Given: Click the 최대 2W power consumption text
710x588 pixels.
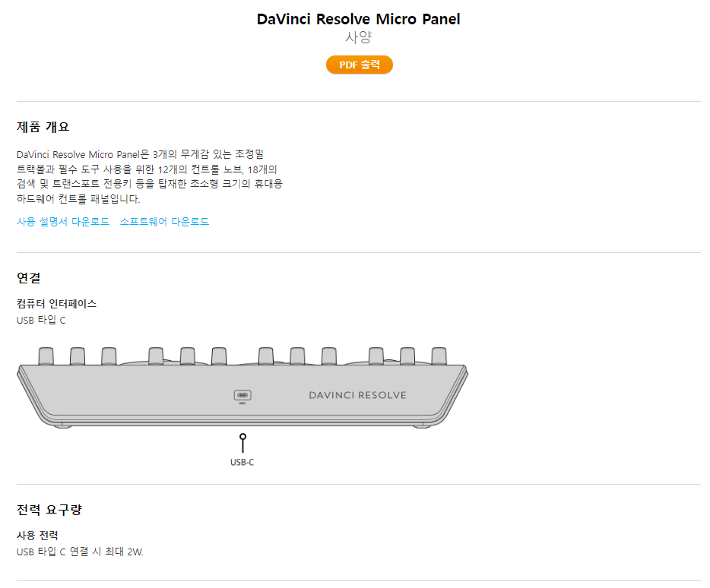Looking at the screenshot, I should click(x=125, y=552).
